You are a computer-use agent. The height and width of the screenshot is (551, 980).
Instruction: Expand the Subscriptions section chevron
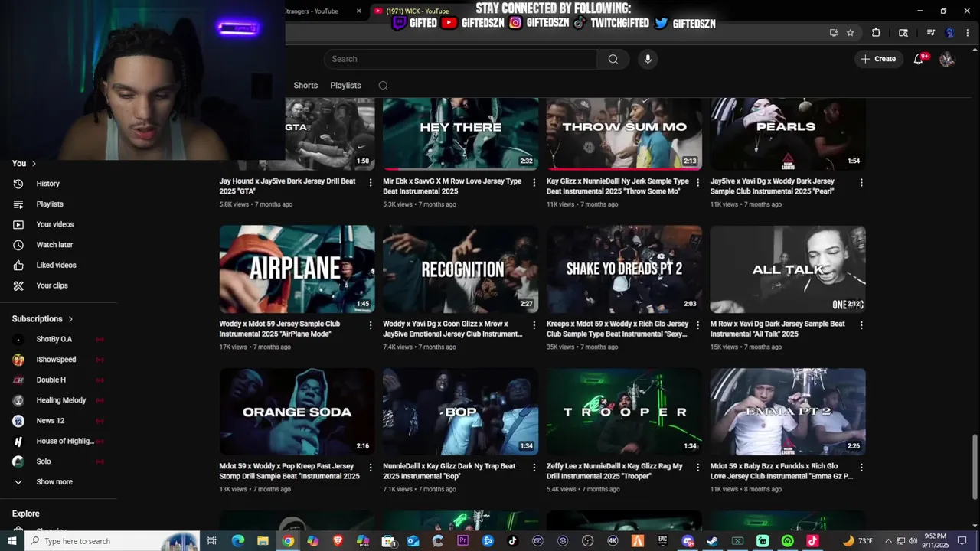[x=70, y=319]
